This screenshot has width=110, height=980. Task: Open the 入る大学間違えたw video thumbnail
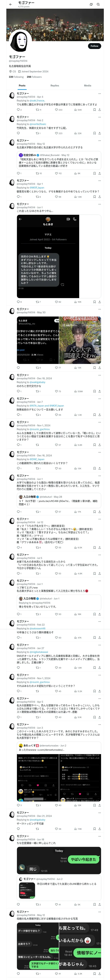(x=80, y=341)
